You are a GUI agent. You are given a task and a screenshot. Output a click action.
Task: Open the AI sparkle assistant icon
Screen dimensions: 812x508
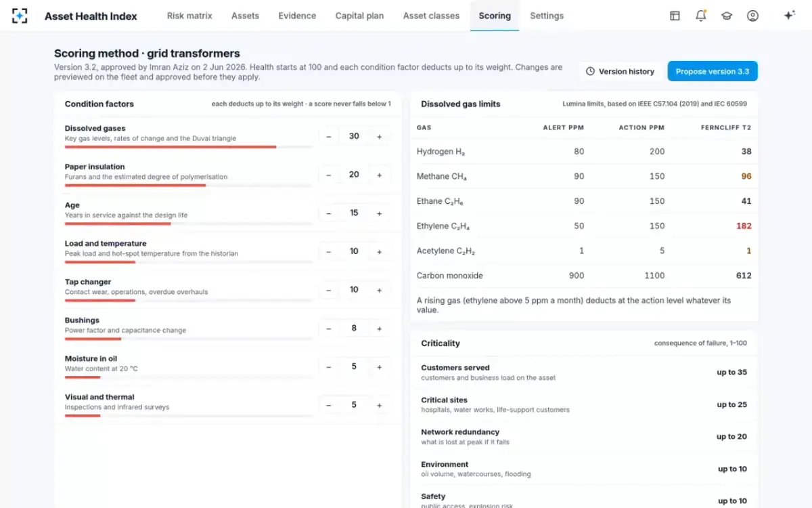[788, 16]
